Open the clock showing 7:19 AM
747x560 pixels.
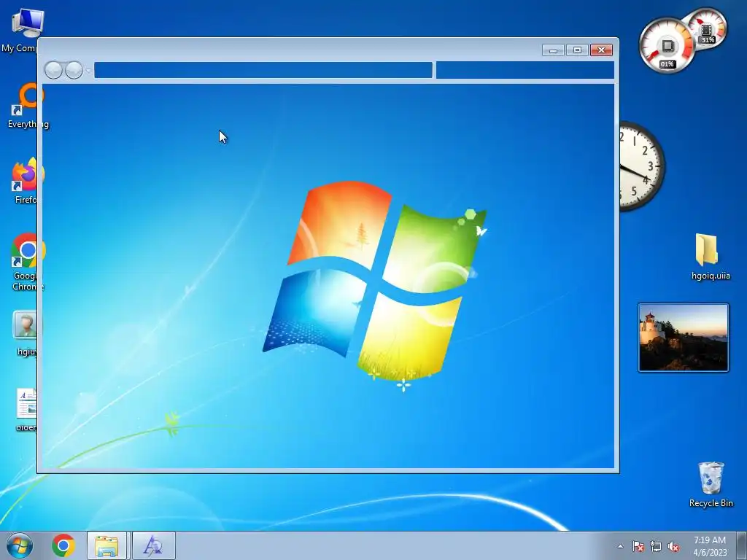click(710, 546)
